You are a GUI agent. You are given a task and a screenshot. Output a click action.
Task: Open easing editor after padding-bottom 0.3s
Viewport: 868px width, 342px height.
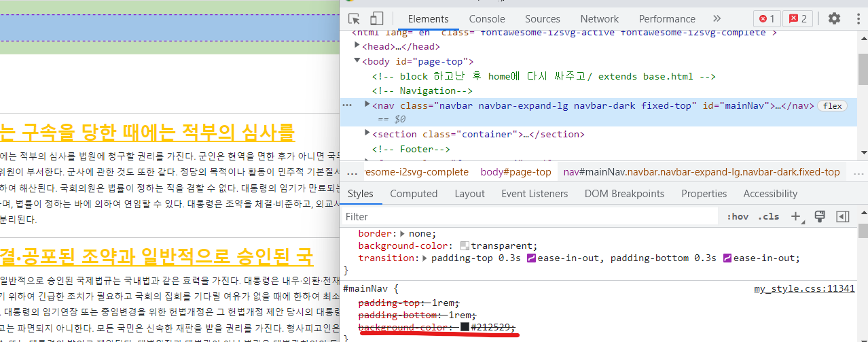[x=727, y=258]
